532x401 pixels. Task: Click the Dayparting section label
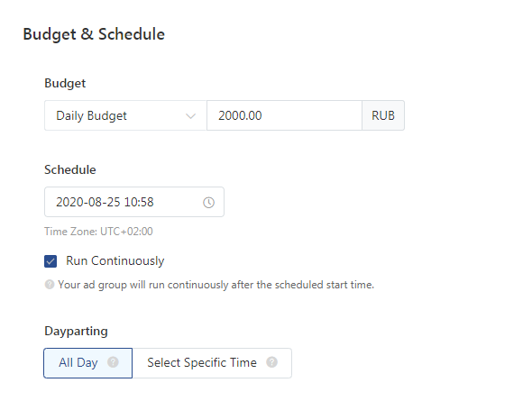click(76, 332)
